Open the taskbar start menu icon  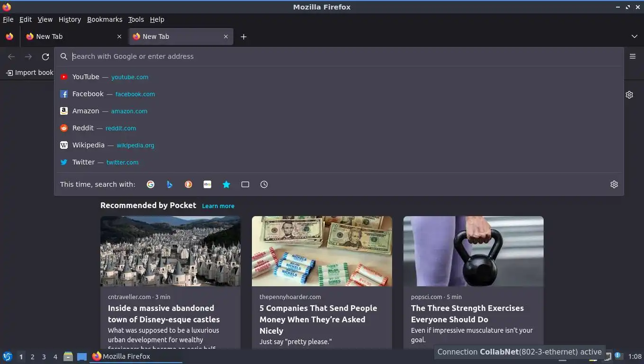(x=8, y=356)
